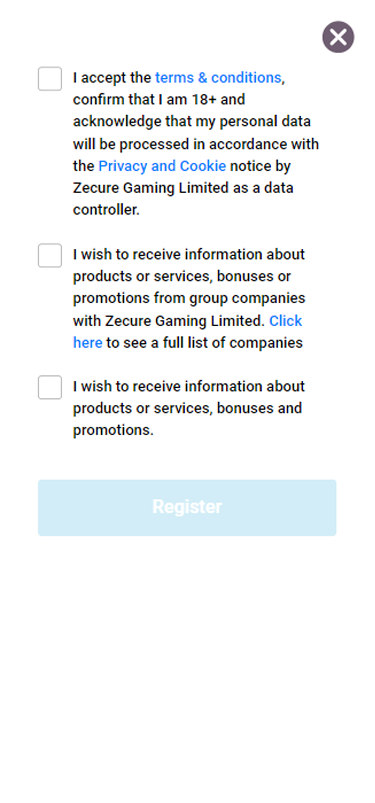Enable group companies promotions checkbox
This screenshot has height=803, width=375.
50,255
